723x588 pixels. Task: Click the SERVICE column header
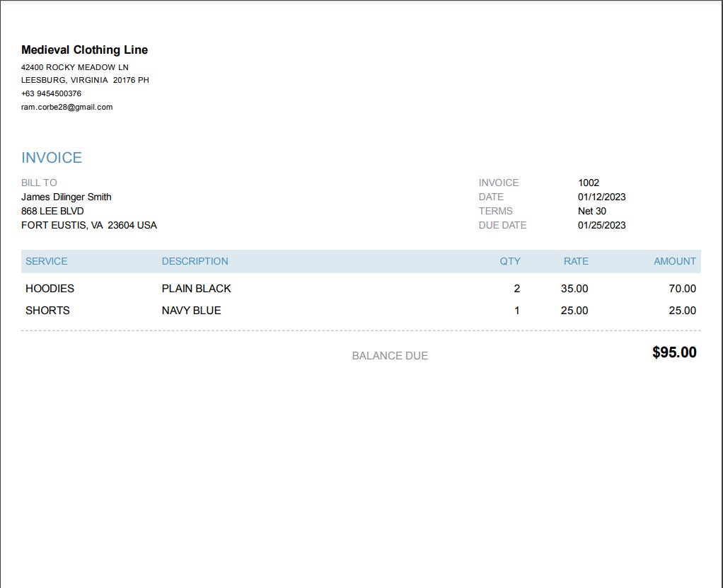[x=47, y=262]
